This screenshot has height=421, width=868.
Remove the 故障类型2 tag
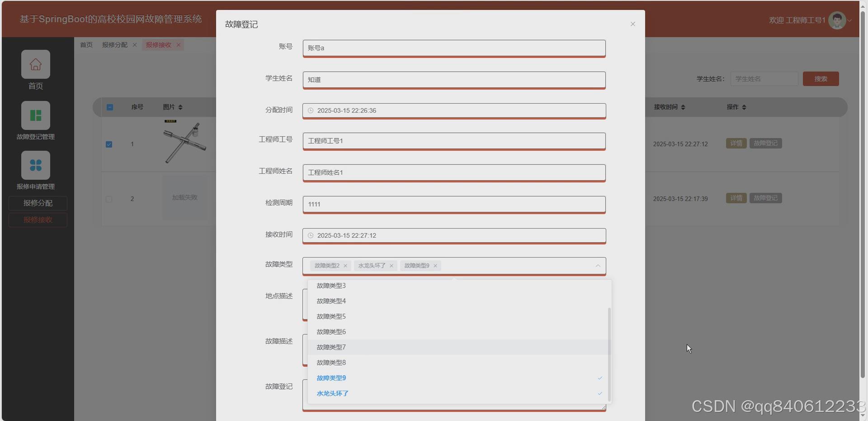pyautogui.click(x=345, y=266)
